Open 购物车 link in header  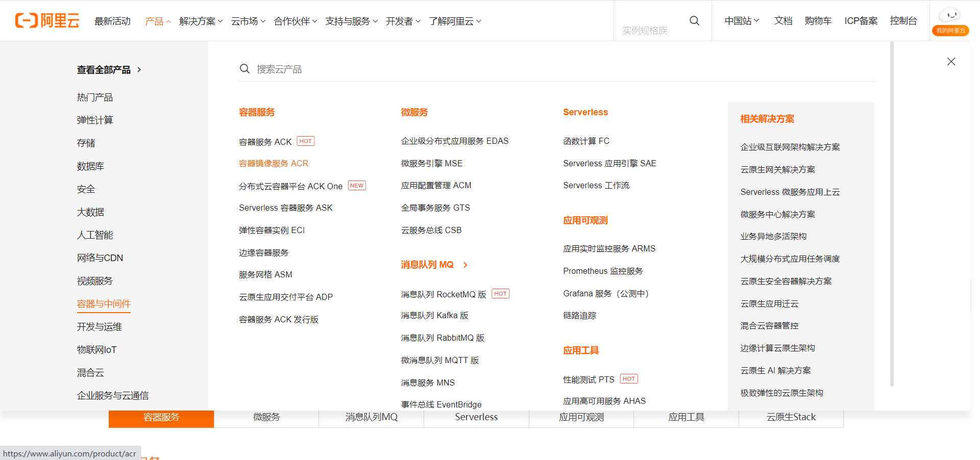point(818,21)
